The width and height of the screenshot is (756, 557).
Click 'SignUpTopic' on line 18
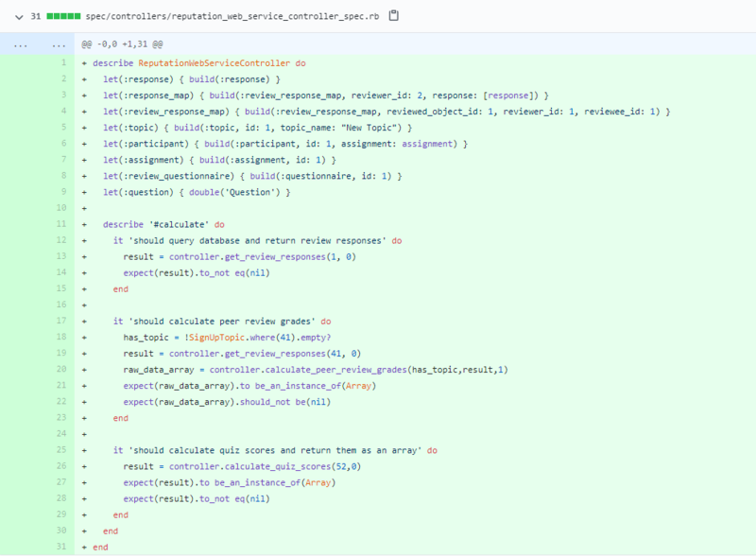pyautogui.click(x=216, y=338)
